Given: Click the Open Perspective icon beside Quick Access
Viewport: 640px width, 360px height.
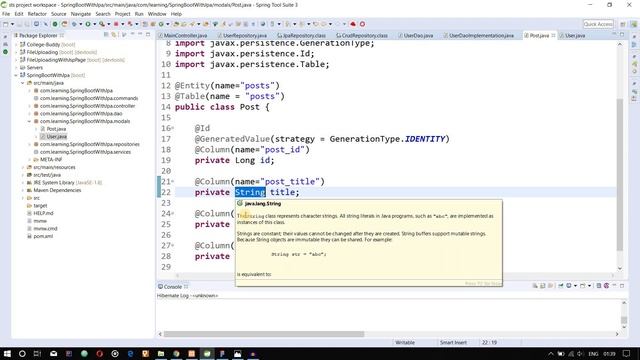Looking at the screenshot, I should [x=623, y=24].
